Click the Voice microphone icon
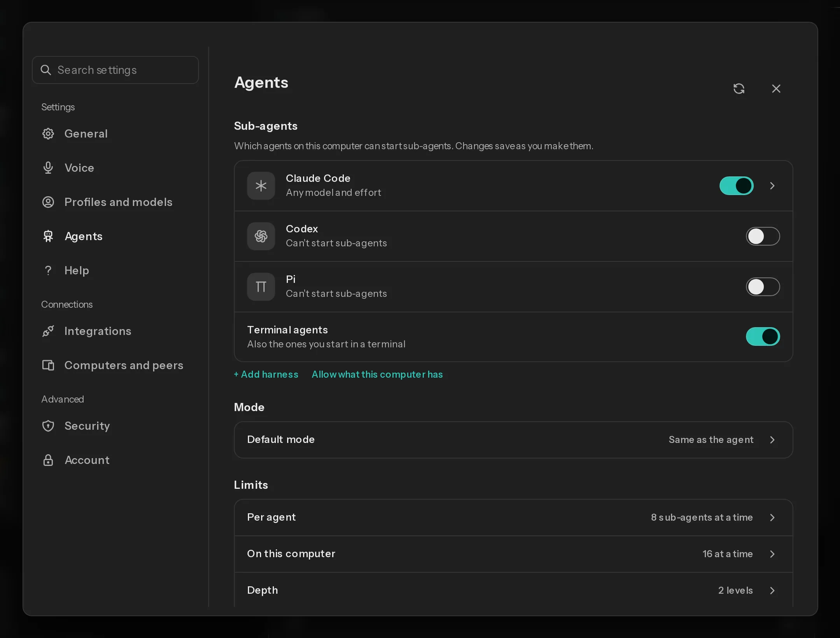 click(48, 168)
